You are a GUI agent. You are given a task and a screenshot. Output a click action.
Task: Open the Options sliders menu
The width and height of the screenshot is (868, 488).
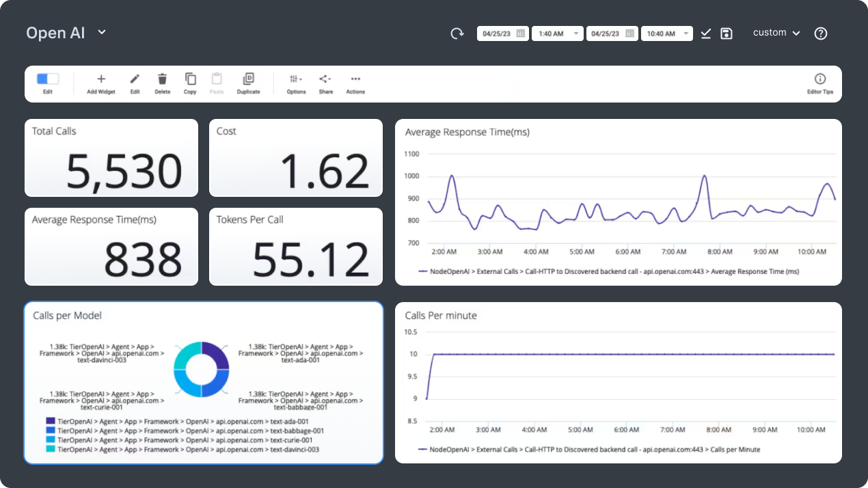[296, 79]
